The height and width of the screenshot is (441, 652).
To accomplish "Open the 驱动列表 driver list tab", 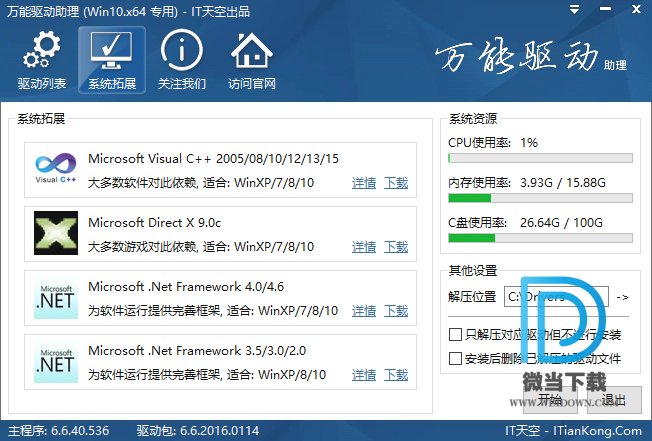I will [x=42, y=60].
